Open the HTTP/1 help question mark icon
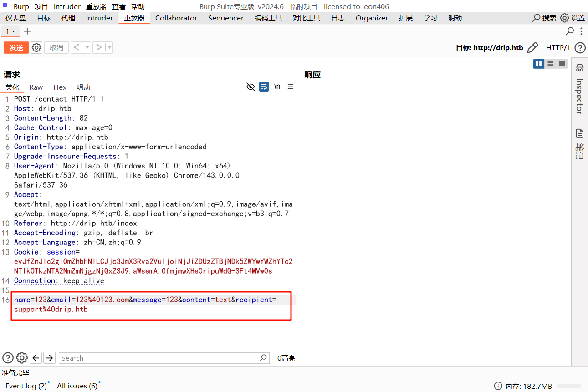Screen dimensions: 588x392 (580, 47)
